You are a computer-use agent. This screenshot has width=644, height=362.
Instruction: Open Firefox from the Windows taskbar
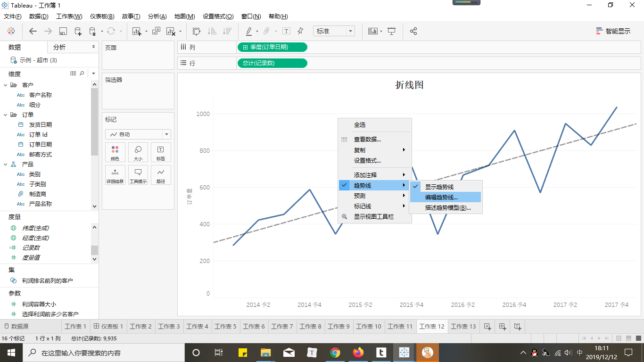coord(358,353)
